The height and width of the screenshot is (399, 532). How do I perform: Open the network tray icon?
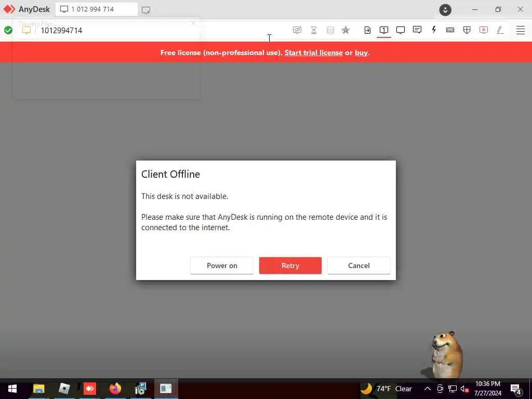(453, 389)
